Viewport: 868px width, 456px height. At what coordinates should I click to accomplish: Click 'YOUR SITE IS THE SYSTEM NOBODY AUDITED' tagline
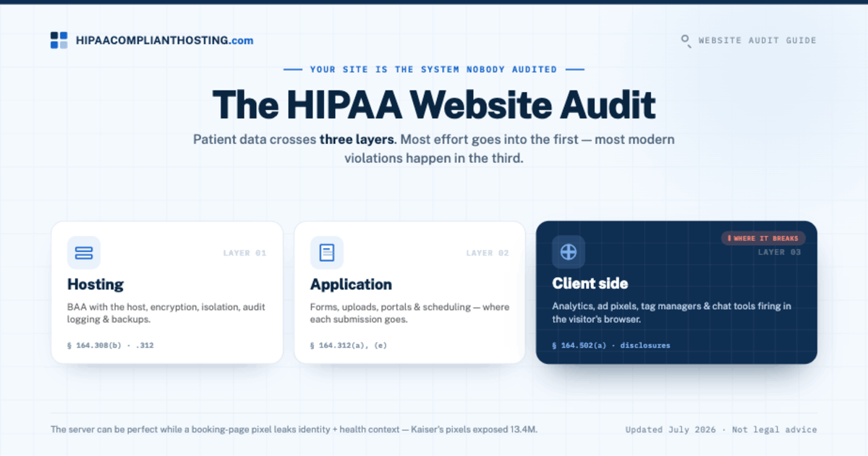point(433,69)
